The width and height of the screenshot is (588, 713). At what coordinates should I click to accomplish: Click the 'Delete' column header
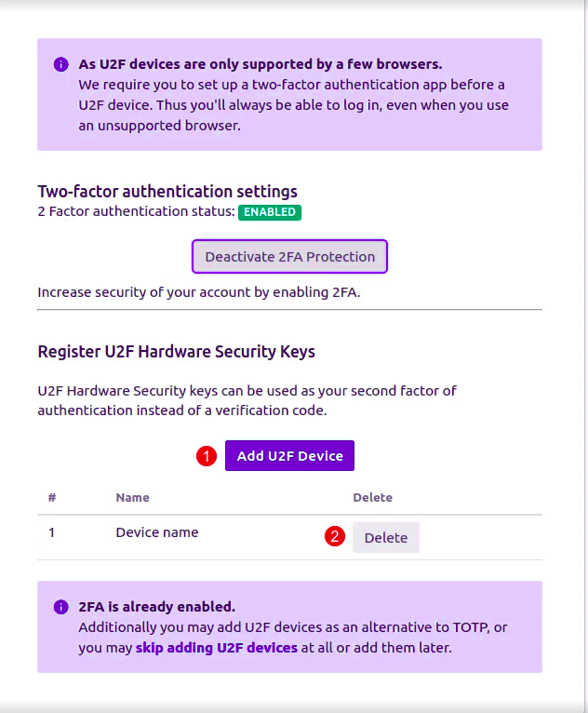pos(372,498)
